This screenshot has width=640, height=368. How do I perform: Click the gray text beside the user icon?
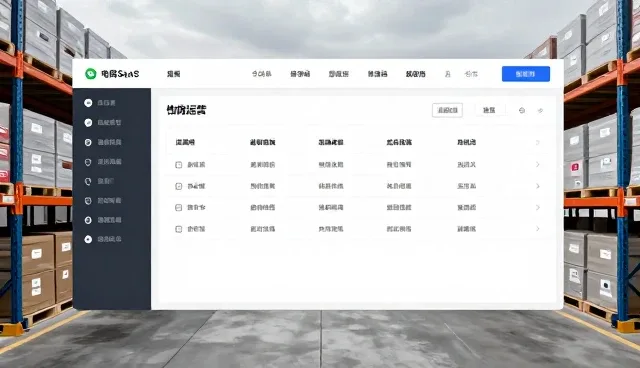[471, 74]
